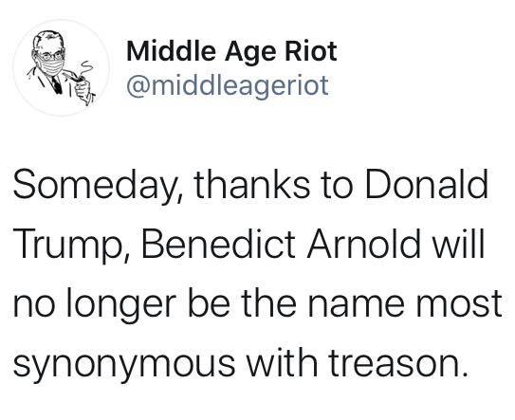The image size is (515, 420).
Task: Click the name "Arnold" in the tweet
Action: click(363, 244)
